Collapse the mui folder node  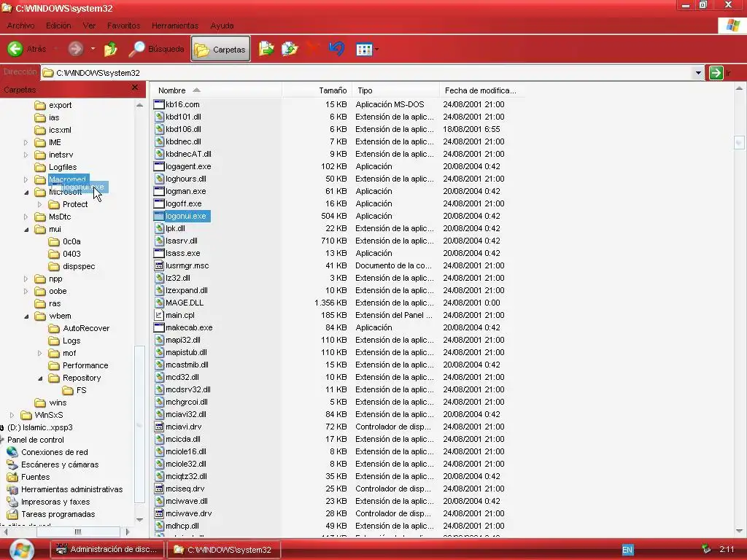[x=26, y=230]
